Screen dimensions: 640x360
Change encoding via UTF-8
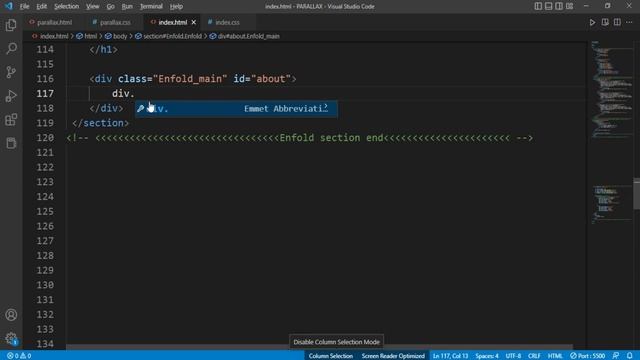513,356
